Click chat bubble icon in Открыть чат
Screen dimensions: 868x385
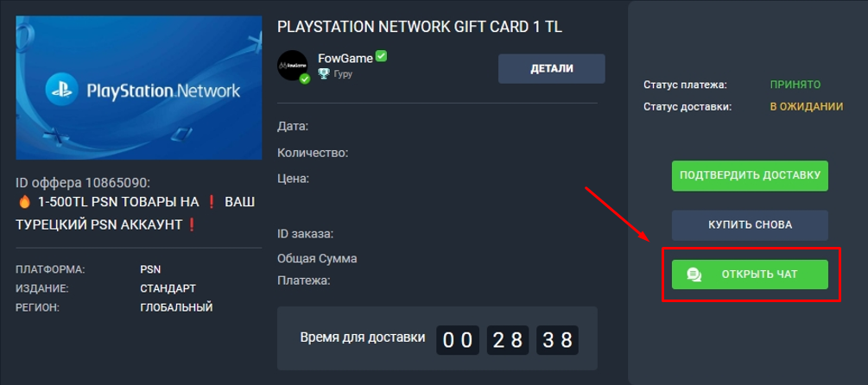694,275
